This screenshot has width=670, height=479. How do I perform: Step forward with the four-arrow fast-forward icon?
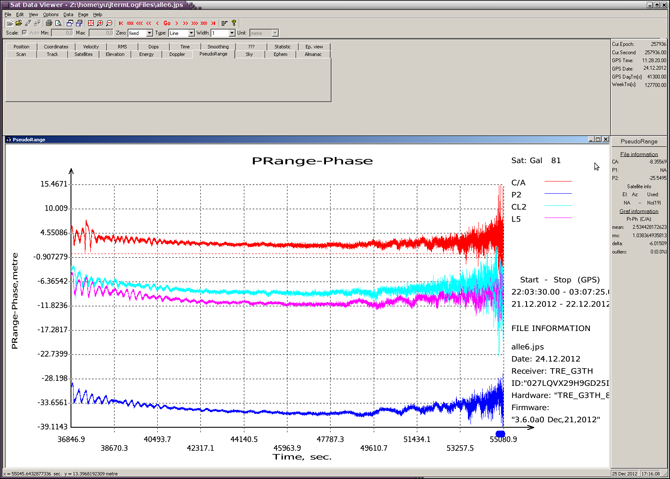[x=204, y=23]
